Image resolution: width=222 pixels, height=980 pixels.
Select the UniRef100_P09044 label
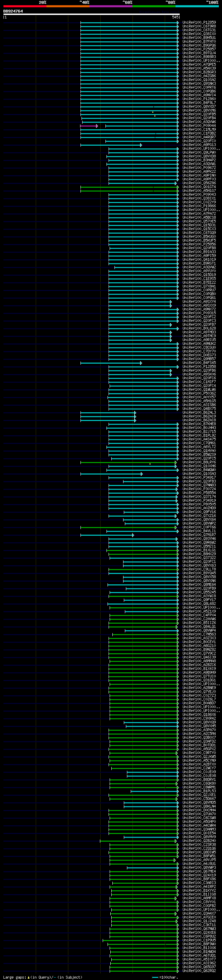[x=199, y=125]
